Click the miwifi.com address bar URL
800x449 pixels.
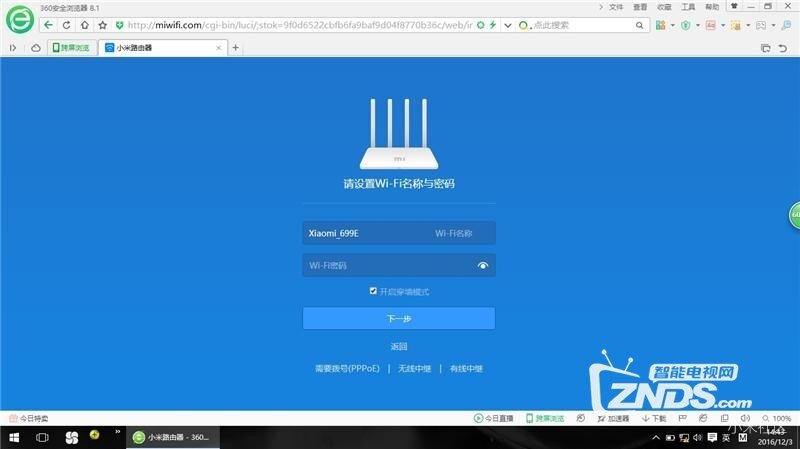point(300,25)
